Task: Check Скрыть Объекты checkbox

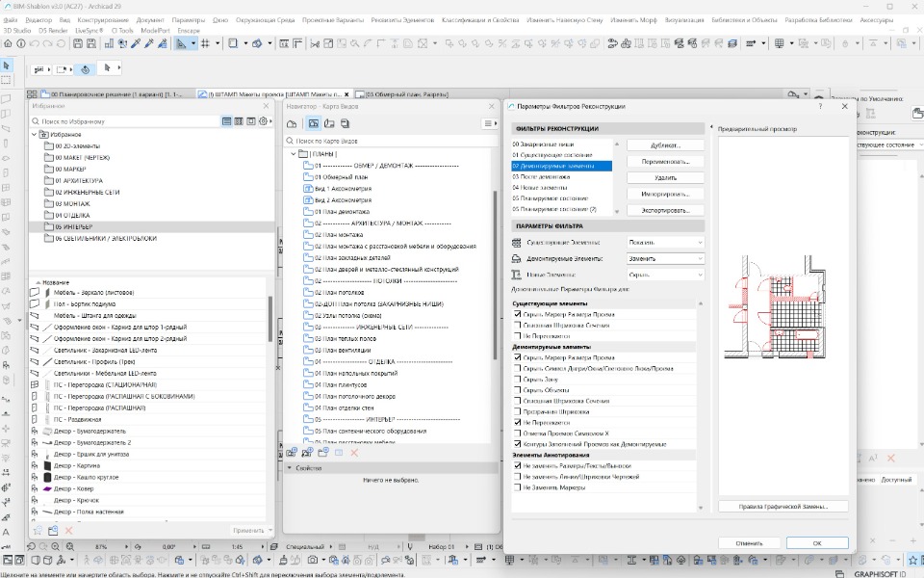Action: 518,390
